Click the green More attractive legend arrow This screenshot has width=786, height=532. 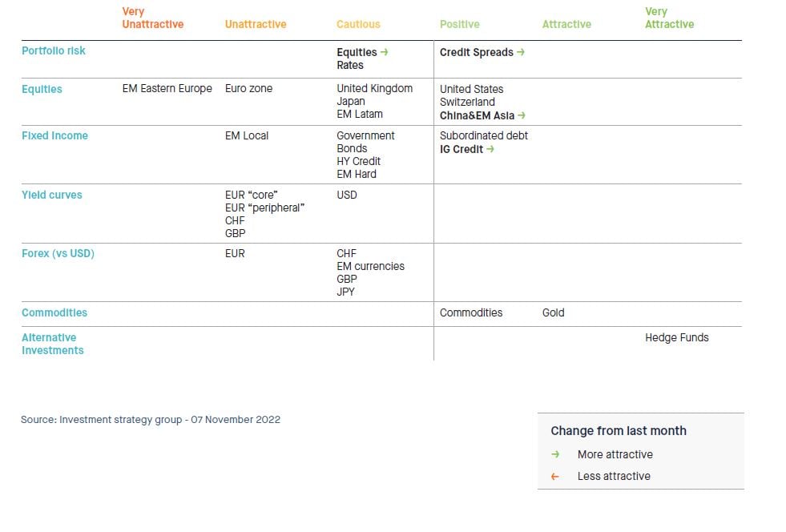click(555, 454)
